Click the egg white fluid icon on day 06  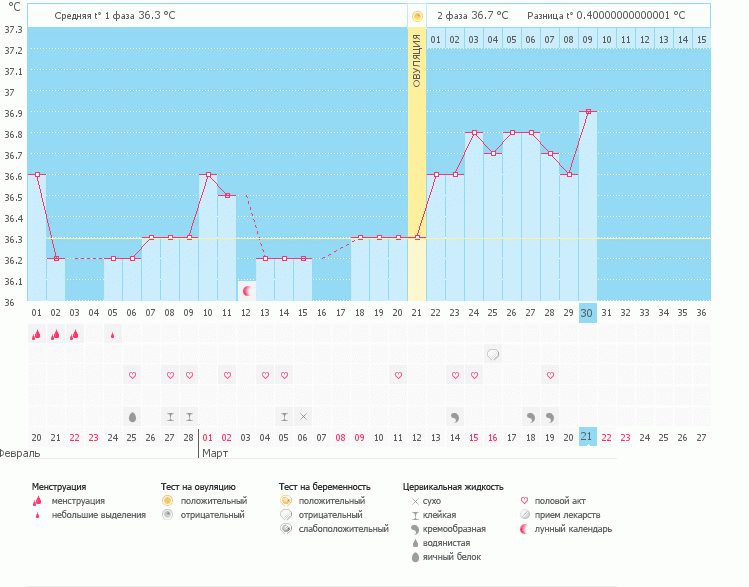tap(131, 416)
